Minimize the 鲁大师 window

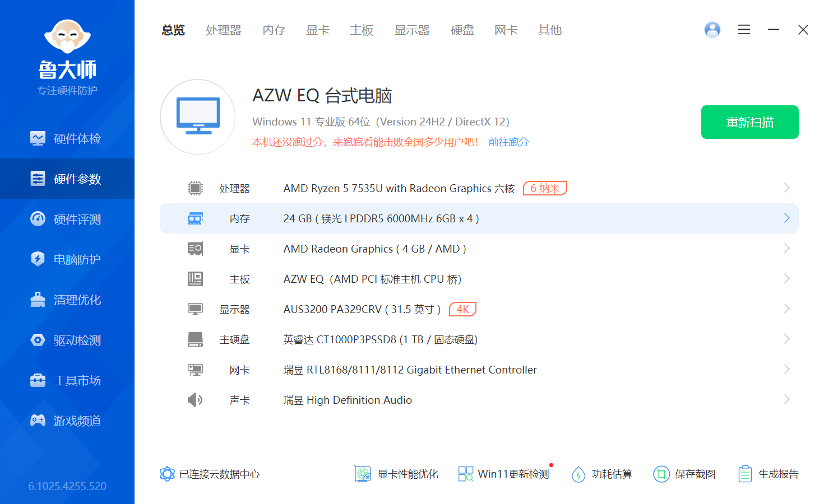point(774,30)
